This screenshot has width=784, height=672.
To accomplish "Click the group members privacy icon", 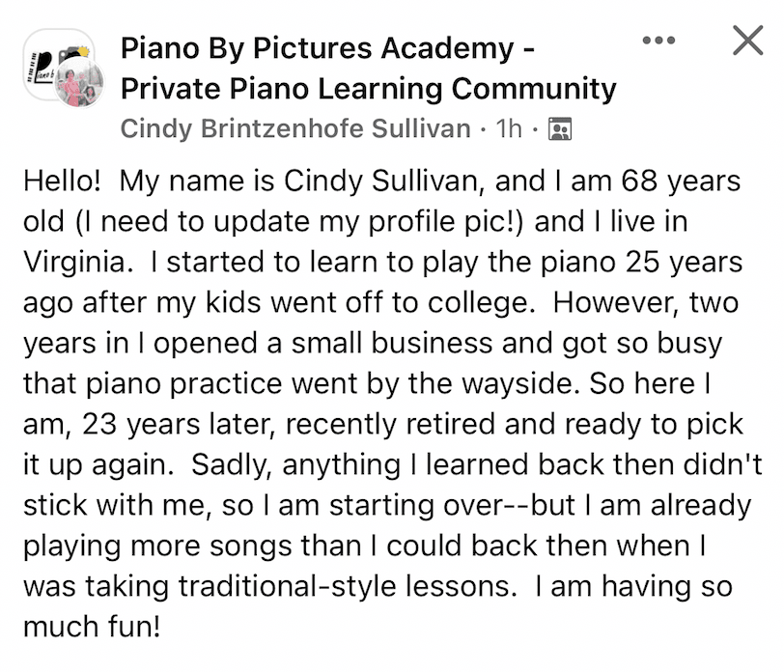I will click(560, 129).
